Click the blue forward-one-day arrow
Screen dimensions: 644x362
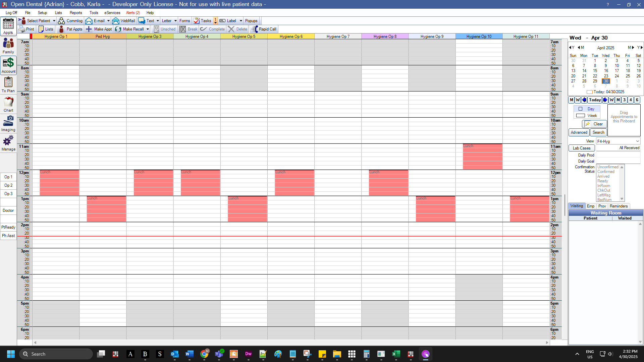605,100
